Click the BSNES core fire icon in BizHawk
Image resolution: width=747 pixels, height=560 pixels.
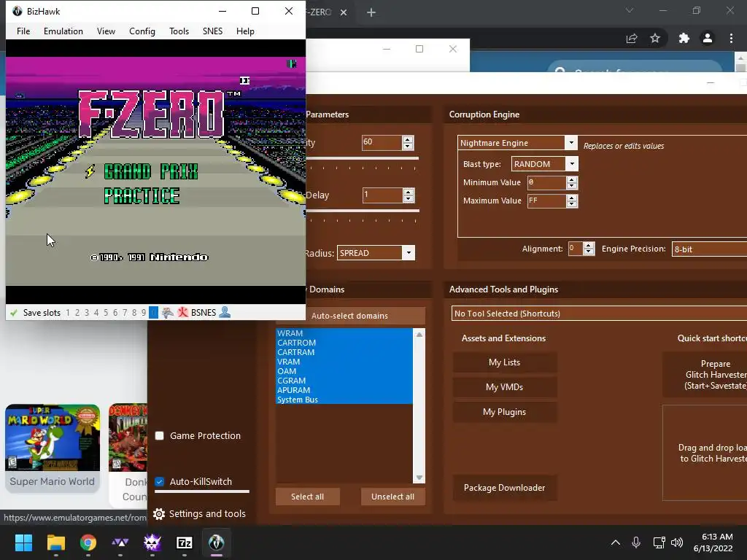pyautogui.click(x=182, y=312)
